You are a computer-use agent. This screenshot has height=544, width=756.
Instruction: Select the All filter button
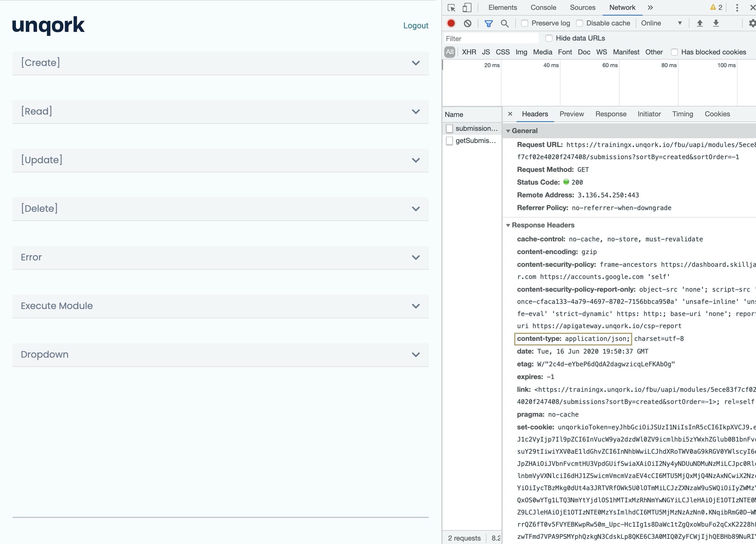(x=449, y=52)
